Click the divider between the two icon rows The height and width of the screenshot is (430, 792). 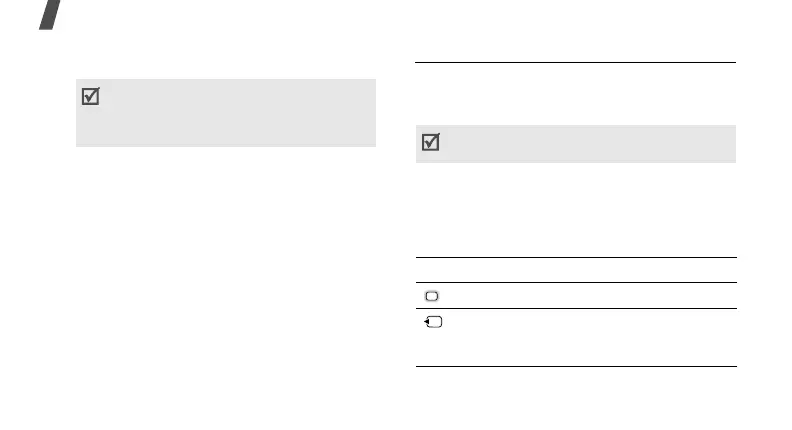[x=575, y=309]
